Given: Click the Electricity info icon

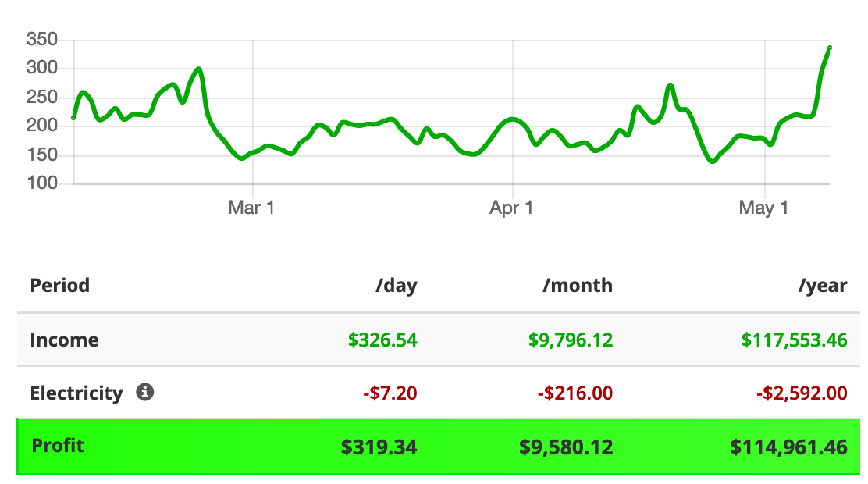Looking at the screenshot, I should pyautogui.click(x=145, y=392).
